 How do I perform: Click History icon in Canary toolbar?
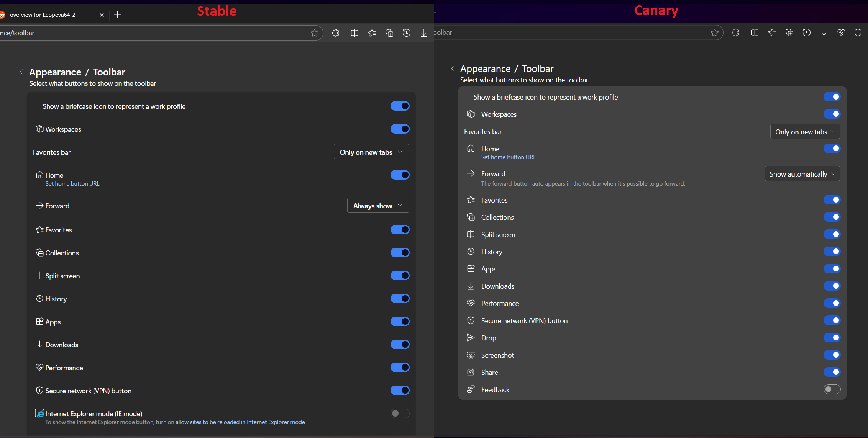(x=807, y=33)
